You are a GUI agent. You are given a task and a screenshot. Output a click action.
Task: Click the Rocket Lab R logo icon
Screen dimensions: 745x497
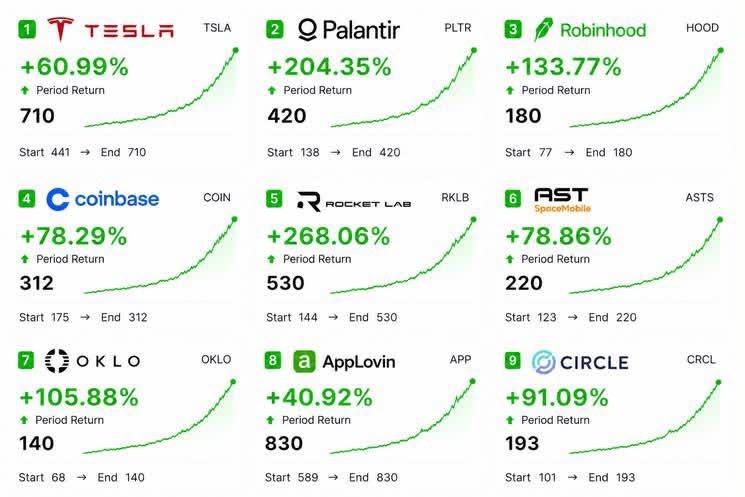[309, 201]
